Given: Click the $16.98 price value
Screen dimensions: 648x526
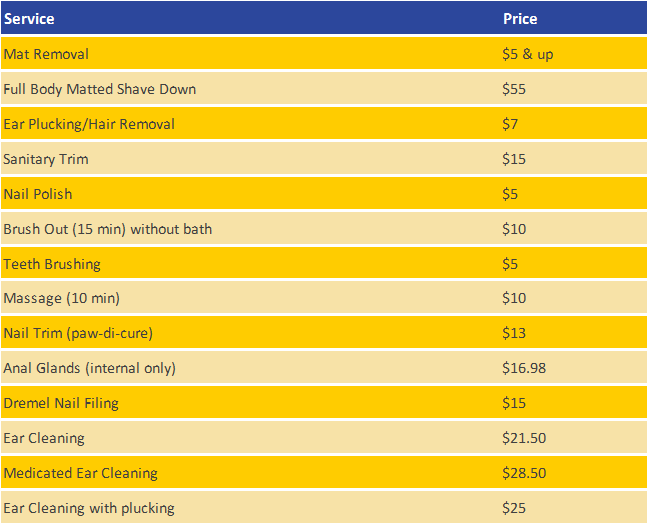Looking at the screenshot, I should point(524,368).
